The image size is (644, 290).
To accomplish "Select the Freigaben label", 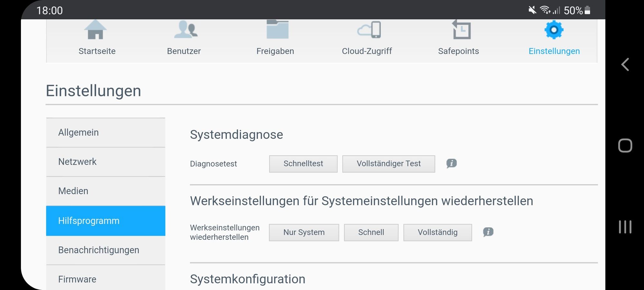I will 275,51.
